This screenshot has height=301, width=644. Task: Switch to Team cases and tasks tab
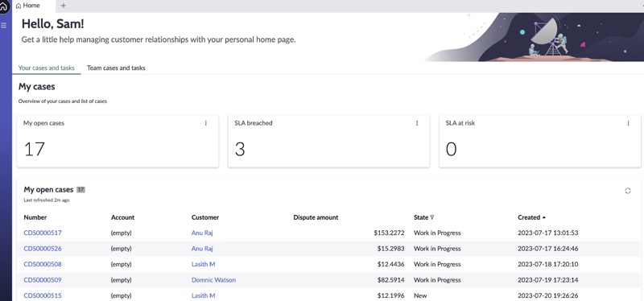pyautogui.click(x=116, y=68)
